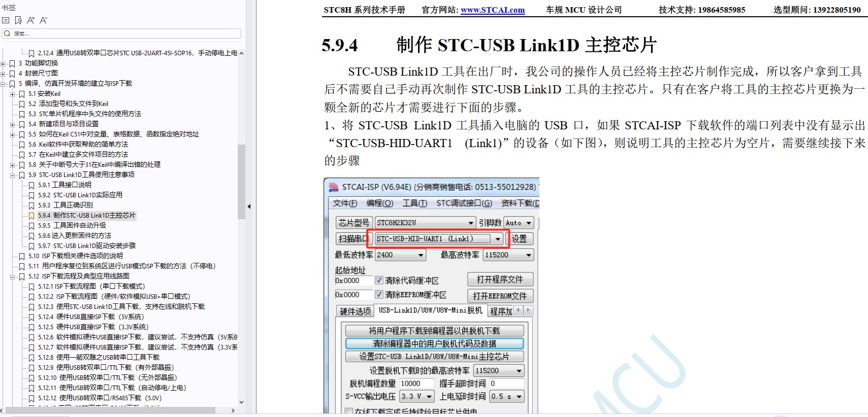Click bookmark icon beside 5.9.6 进入更新固件的方法
Image resolution: width=868 pixels, height=417 pixels.
[x=31, y=236]
